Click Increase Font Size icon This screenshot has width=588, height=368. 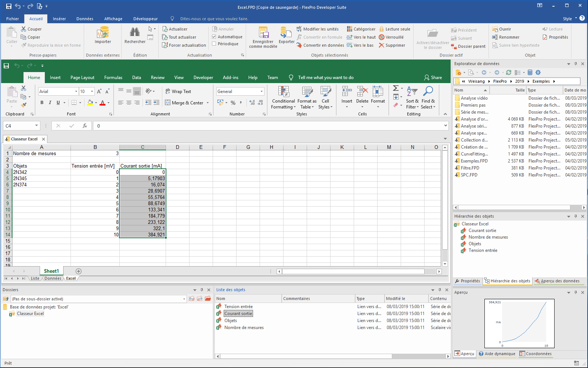[99, 92]
